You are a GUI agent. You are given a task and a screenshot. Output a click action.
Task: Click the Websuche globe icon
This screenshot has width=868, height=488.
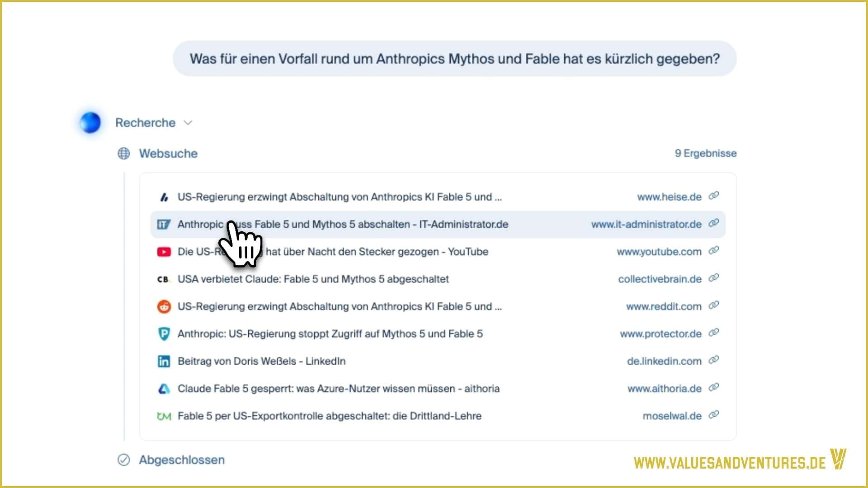123,154
